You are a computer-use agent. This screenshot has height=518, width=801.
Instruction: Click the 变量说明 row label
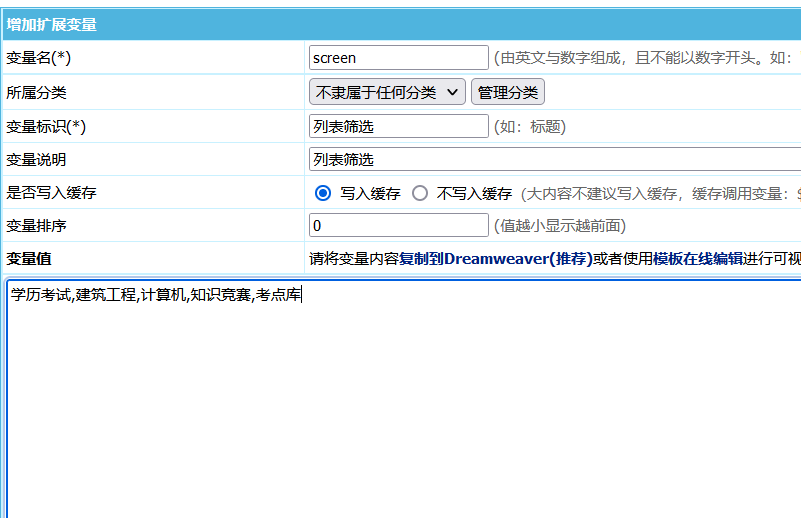tap(37, 159)
